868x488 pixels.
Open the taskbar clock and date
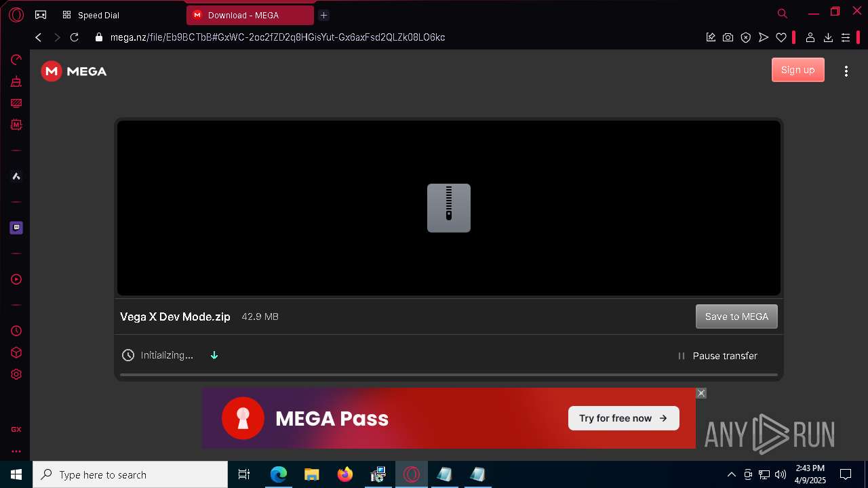[810, 474]
